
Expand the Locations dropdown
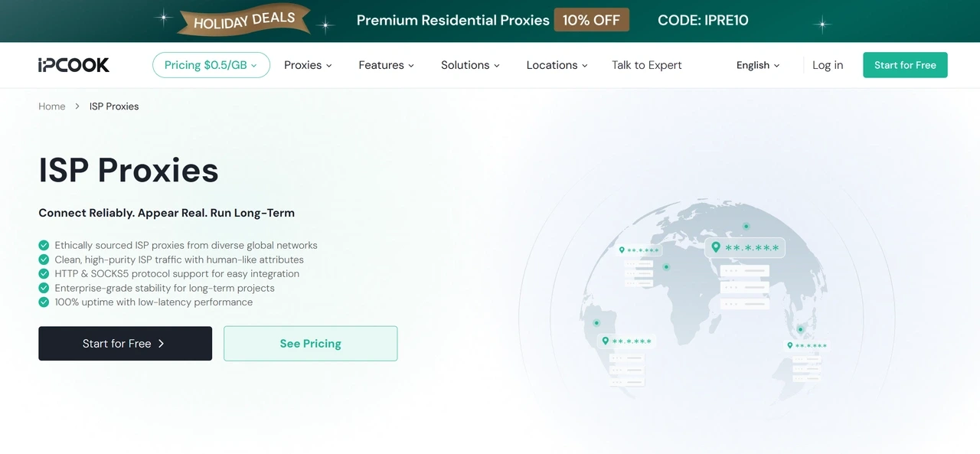coord(557,65)
